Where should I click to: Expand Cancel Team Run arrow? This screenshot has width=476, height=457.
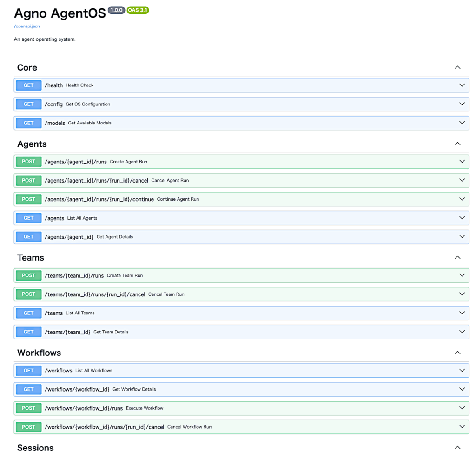click(462, 294)
